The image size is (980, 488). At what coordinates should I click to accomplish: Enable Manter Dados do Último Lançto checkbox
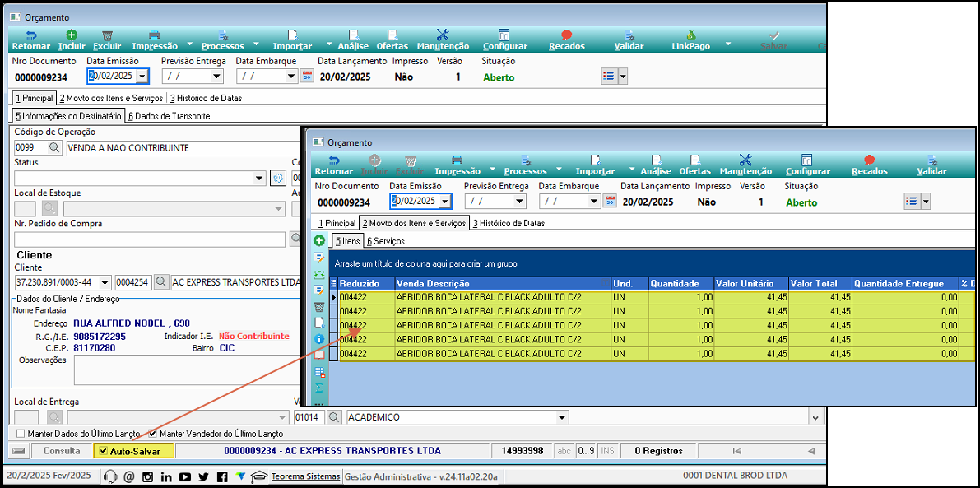click(x=21, y=434)
